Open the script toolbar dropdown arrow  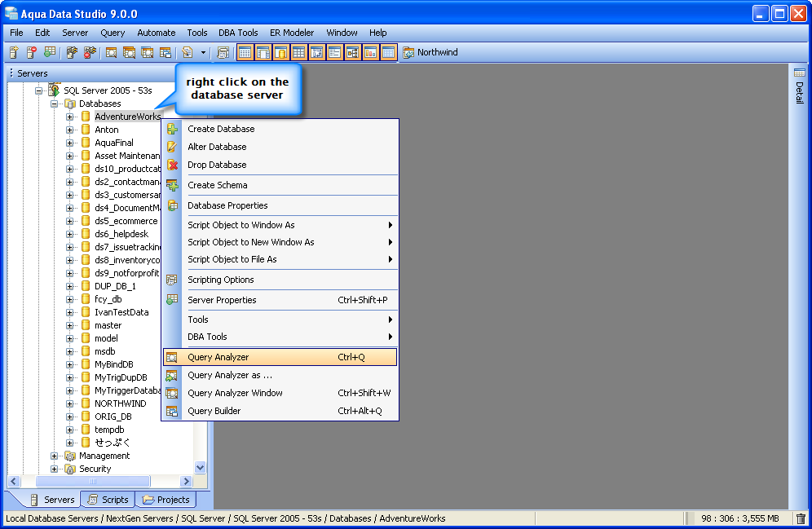click(203, 53)
